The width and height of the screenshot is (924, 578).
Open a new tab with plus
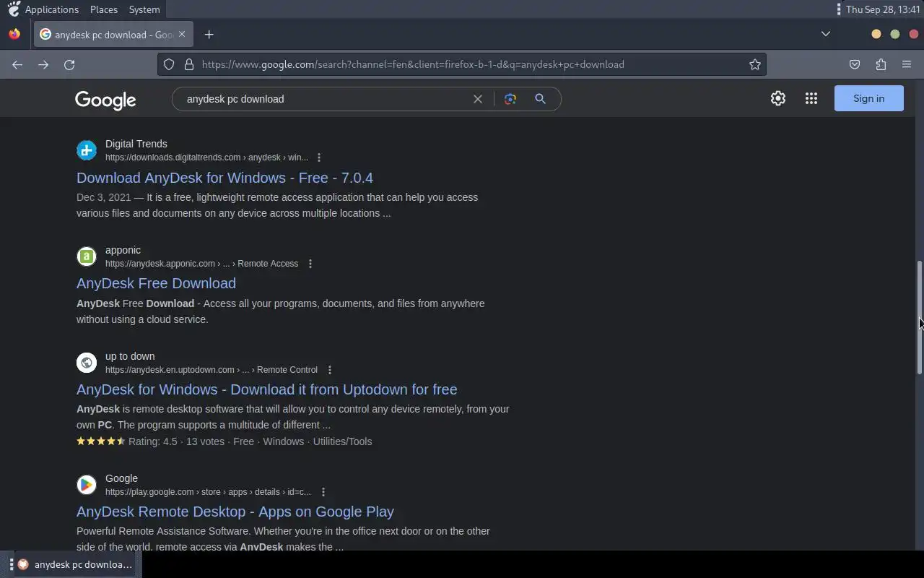(209, 34)
